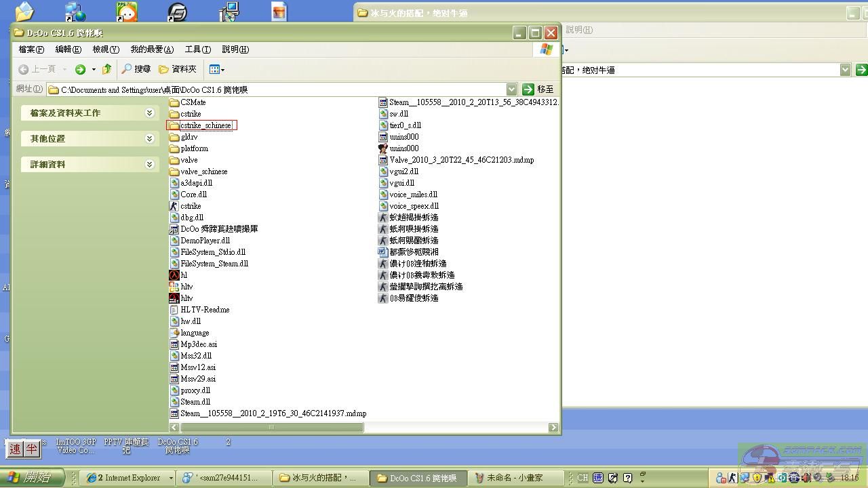
Task: Toggle the 資料夾 folders pane button
Action: click(x=177, y=69)
